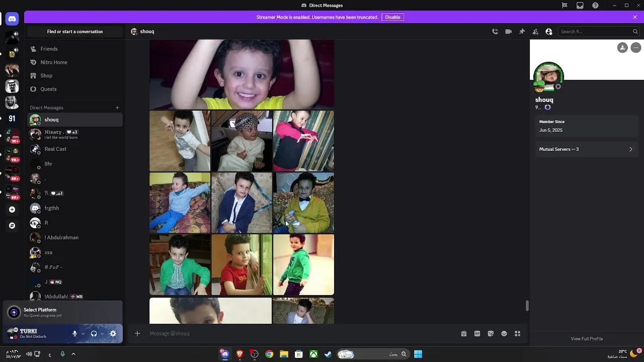Viewport: 644px width, 362px height.
Task: Open the photo of child wearing checkered headscarf
Action: [x=242, y=141]
